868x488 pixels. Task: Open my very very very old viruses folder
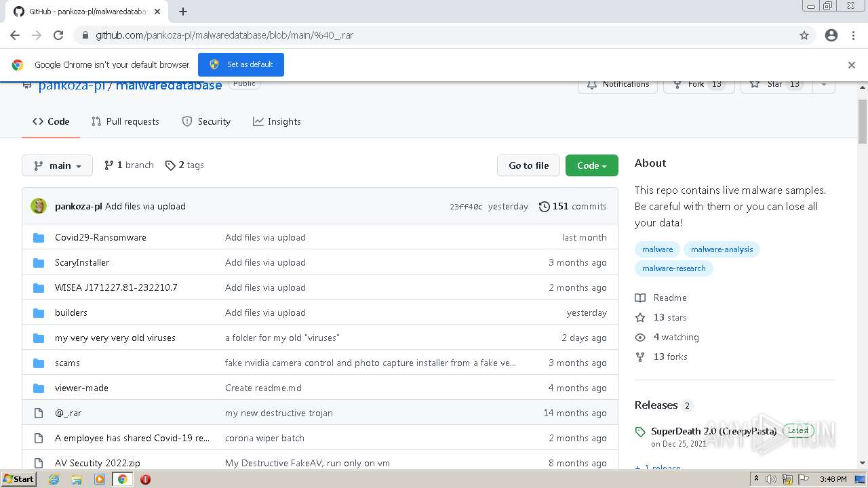point(115,338)
